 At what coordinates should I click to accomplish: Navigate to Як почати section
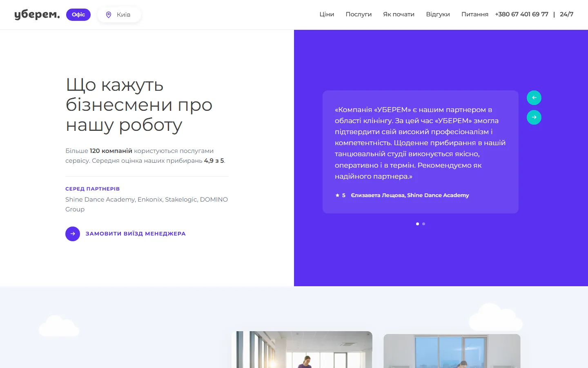pyautogui.click(x=399, y=14)
